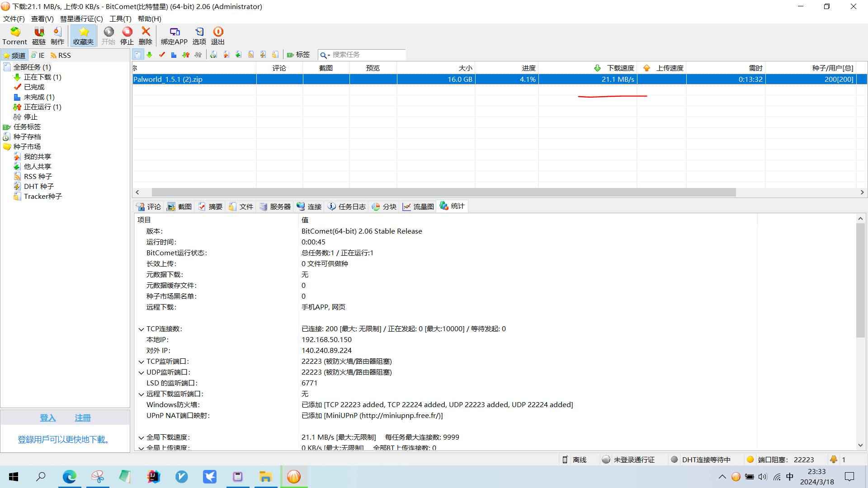Open the 选项 options icon
This screenshot has width=868, height=488.
[x=198, y=35]
